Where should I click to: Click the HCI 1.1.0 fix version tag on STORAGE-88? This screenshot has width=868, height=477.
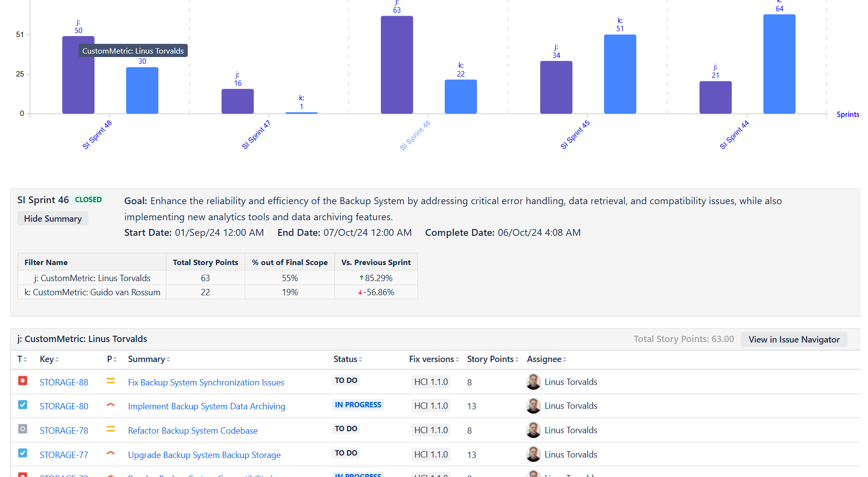pyautogui.click(x=431, y=382)
